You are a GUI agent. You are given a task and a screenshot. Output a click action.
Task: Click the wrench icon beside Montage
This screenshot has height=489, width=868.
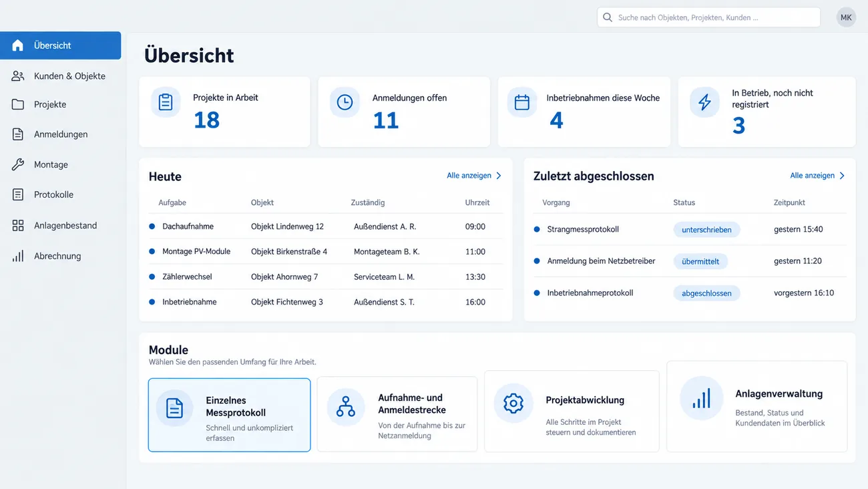(18, 164)
